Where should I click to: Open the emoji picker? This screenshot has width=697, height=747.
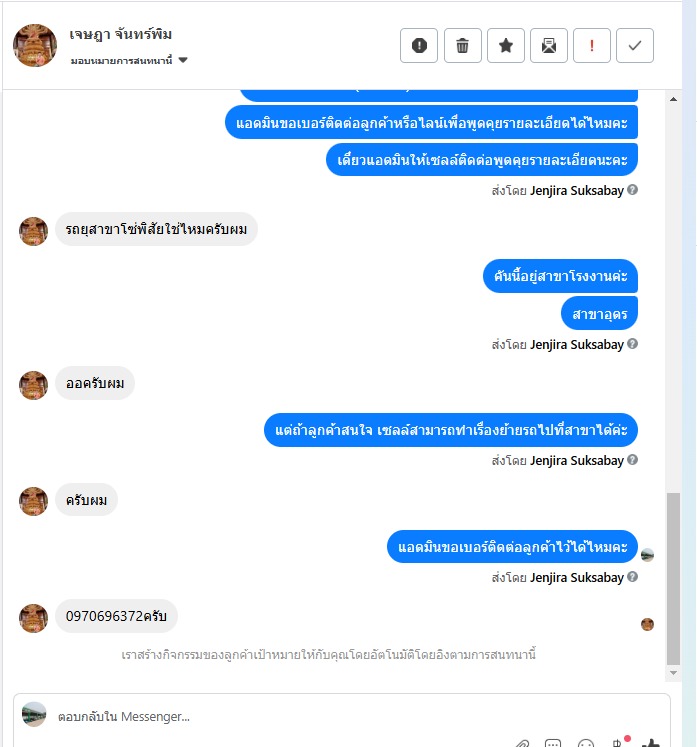coord(586,743)
